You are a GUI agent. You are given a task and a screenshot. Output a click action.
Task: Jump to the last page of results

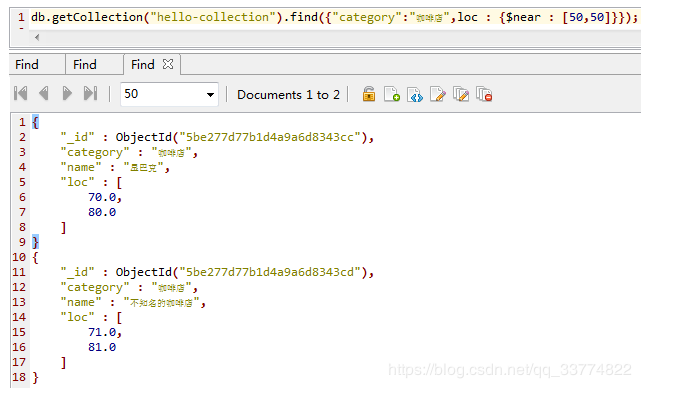[x=91, y=94]
